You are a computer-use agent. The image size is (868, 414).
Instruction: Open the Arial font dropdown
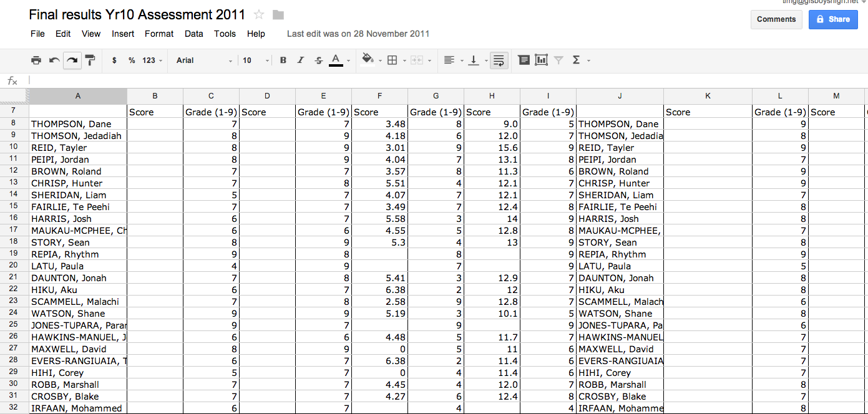click(x=204, y=60)
